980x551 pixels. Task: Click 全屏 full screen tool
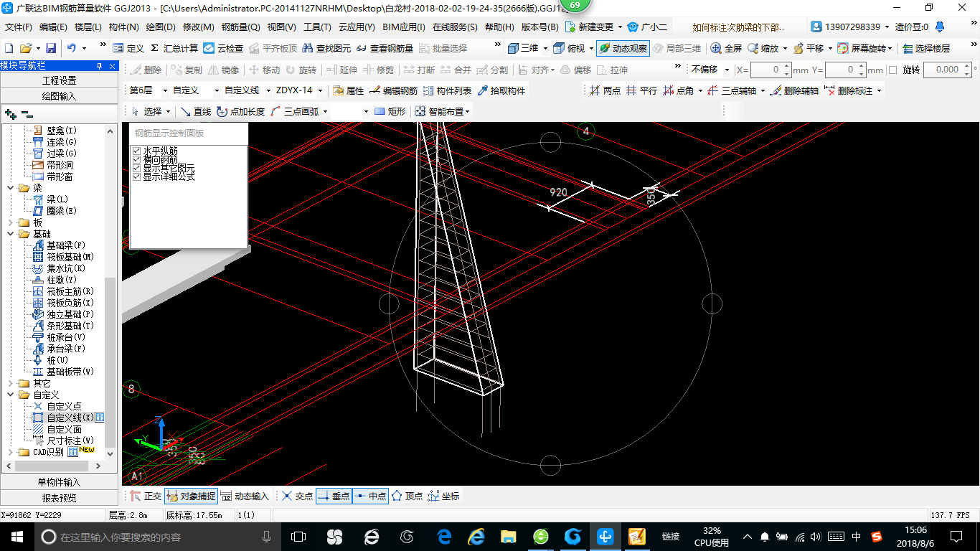(x=726, y=48)
